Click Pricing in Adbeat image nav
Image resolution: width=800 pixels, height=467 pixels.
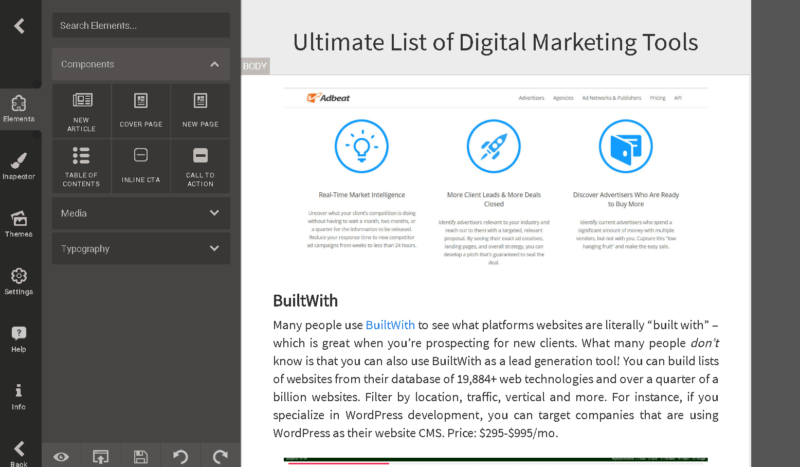658,98
